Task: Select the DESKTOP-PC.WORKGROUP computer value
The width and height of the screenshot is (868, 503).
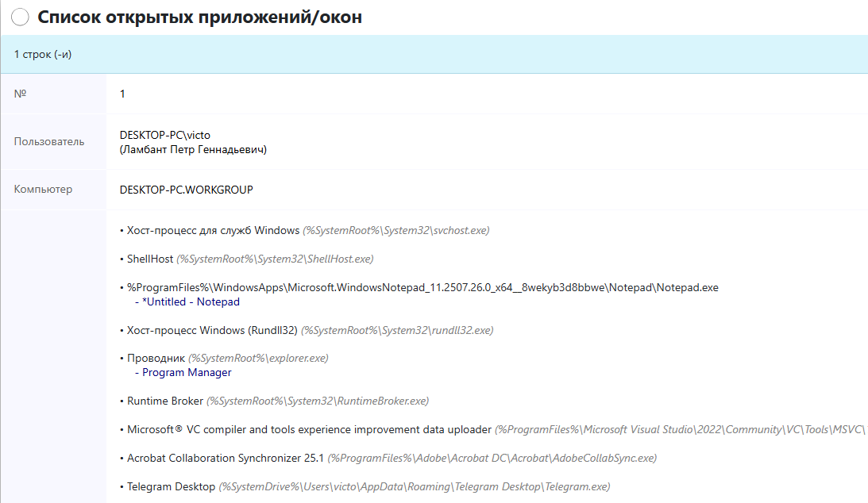Action: point(186,190)
